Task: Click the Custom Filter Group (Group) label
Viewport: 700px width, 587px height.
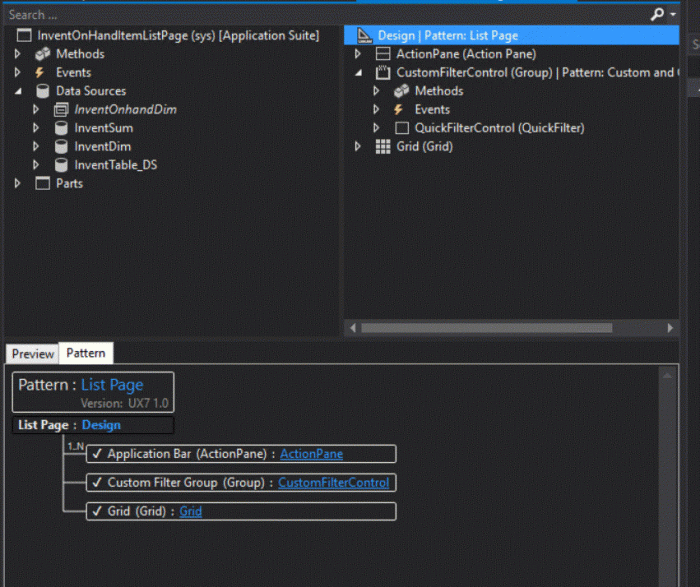Action: (186, 483)
